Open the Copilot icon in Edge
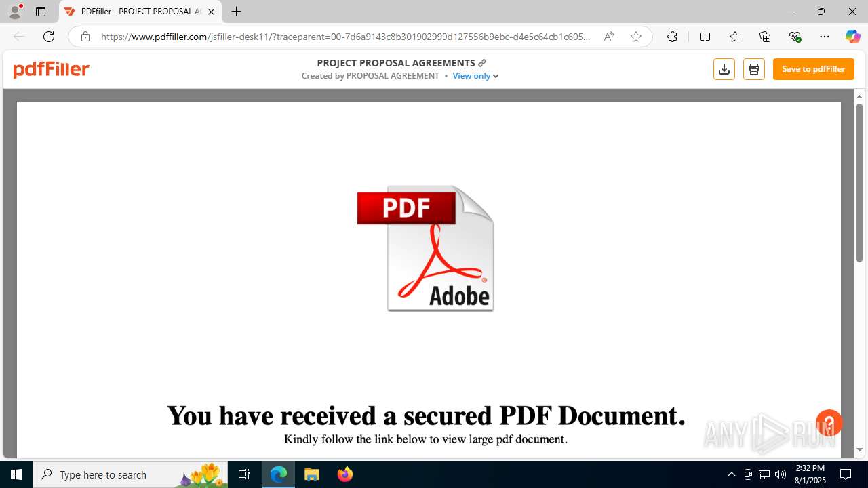868x488 pixels. pyautogui.click(x=852, y=37)
